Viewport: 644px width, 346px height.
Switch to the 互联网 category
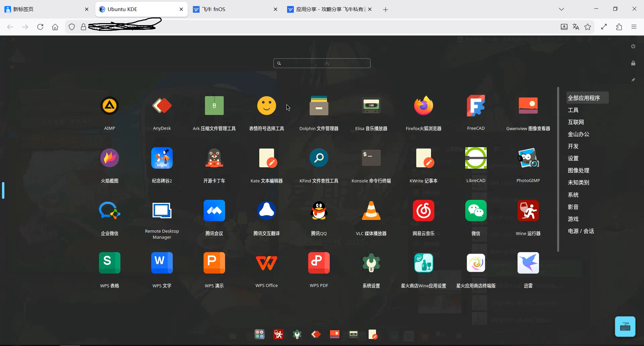[576, 122]
